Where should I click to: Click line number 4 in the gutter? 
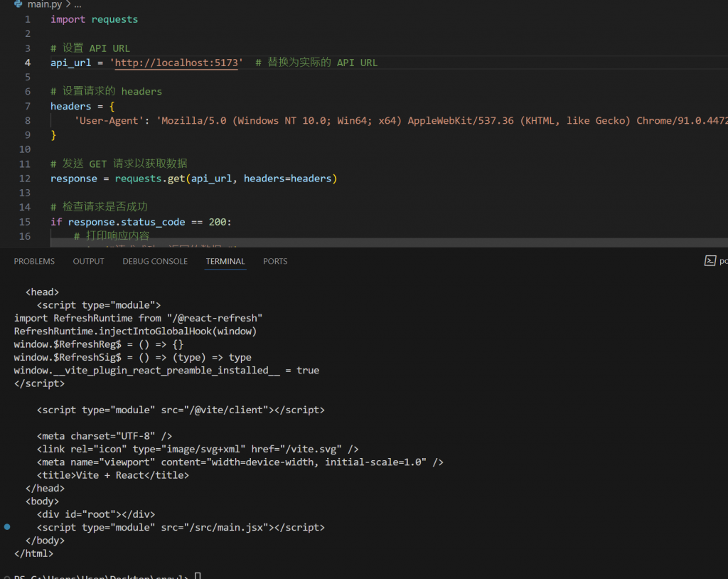pos(28,63)
